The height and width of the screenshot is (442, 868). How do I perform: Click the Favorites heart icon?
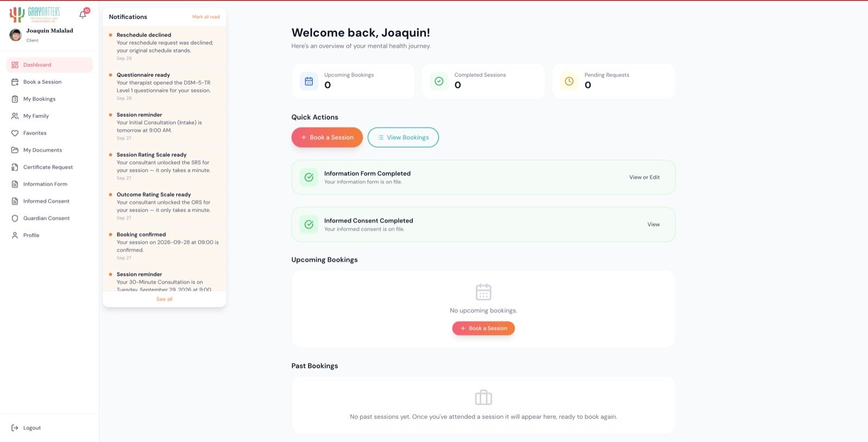click(15, 133)
